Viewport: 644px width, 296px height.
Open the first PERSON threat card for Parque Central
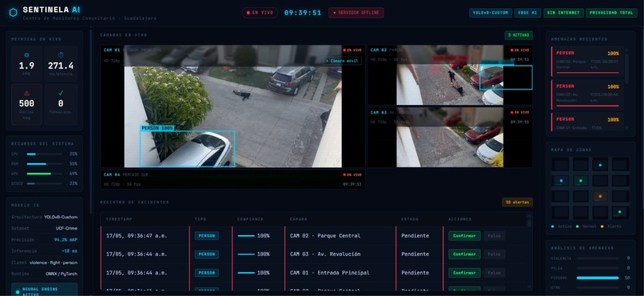[587, 62]
